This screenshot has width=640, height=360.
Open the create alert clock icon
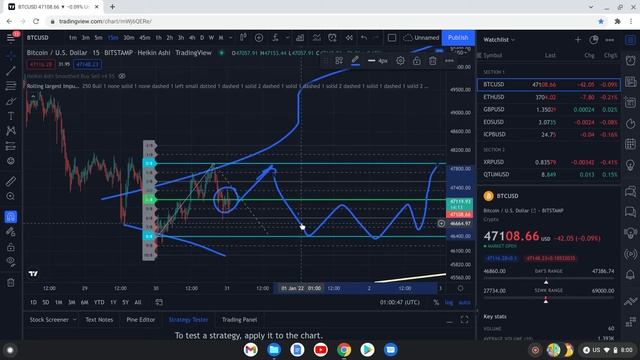coord(332,38)
